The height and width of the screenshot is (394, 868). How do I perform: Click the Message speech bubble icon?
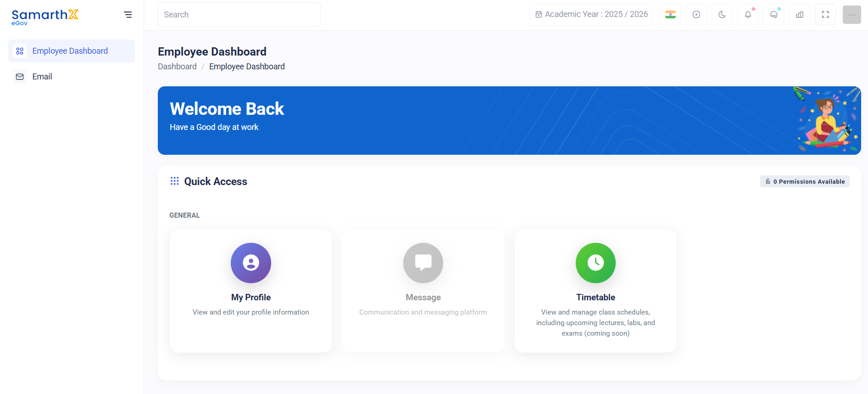[x=423, y=263]
